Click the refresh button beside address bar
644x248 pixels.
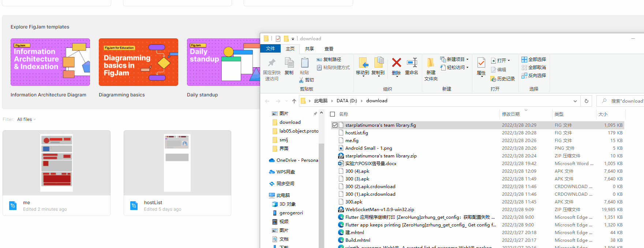[x=586, y=101]
